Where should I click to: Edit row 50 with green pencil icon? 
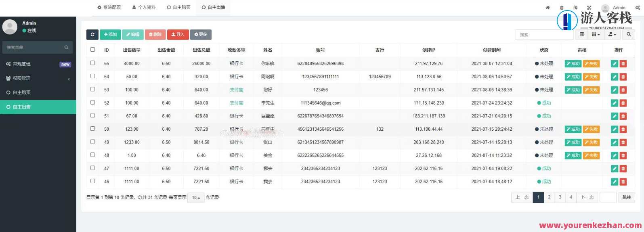point(615,129)
